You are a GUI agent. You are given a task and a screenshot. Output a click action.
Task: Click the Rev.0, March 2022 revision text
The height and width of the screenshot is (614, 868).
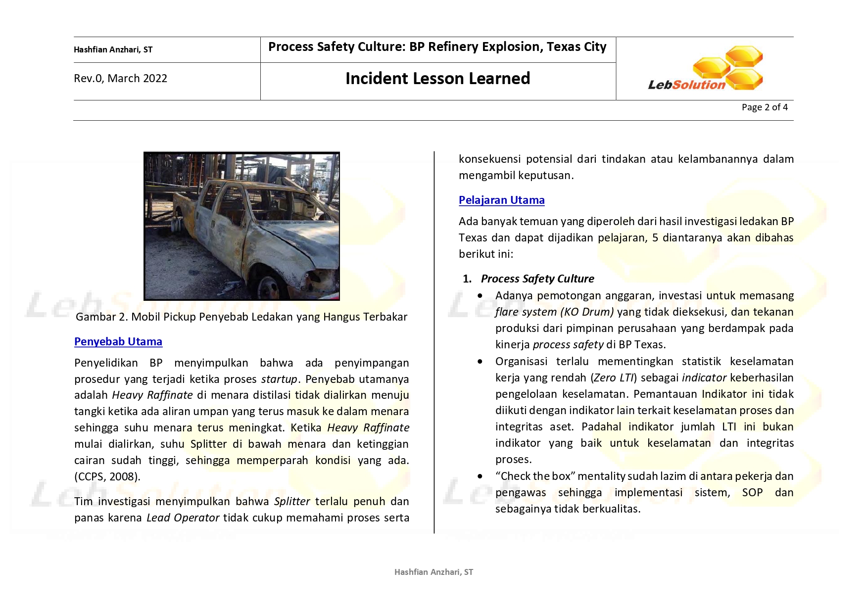tap(120, 79)
